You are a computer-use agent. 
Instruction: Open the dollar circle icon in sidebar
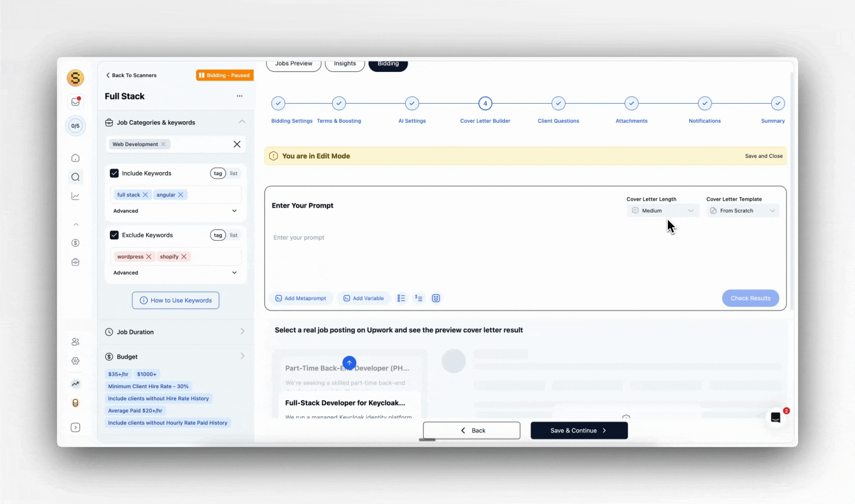point(75,243)
